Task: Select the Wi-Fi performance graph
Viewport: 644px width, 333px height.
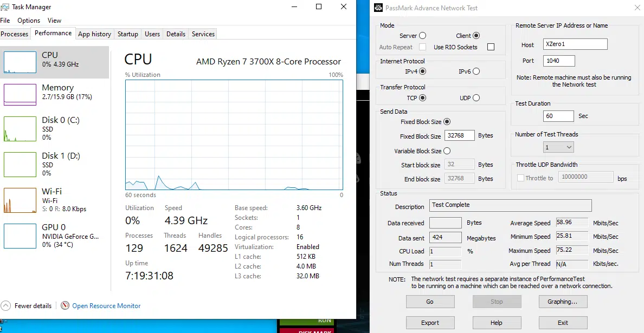Action: tap(20, 200)
